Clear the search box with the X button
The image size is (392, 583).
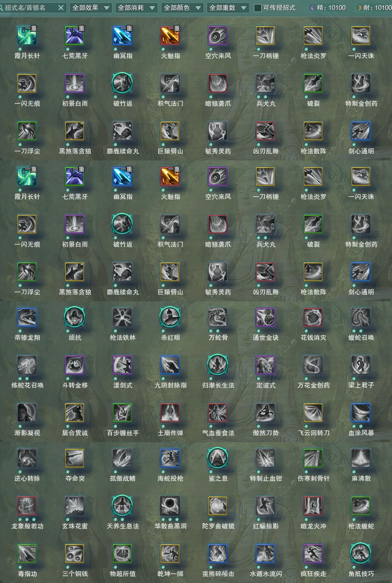[x=61, y=7]
